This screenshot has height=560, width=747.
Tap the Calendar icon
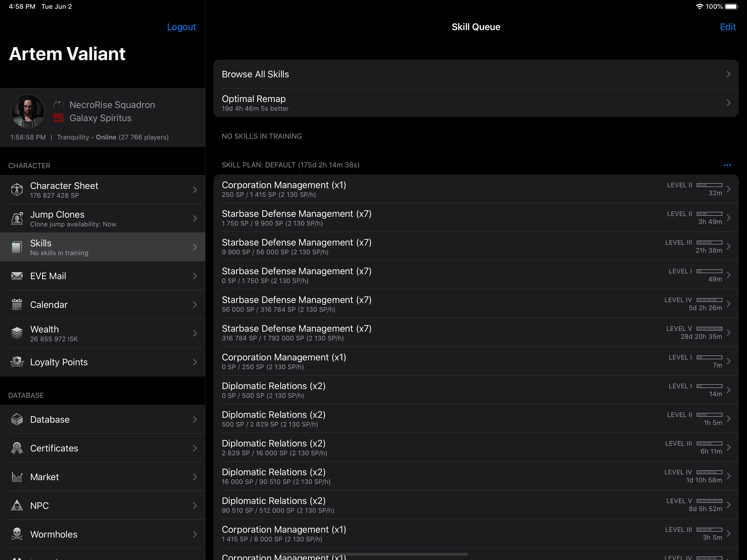tap(17, 304)
